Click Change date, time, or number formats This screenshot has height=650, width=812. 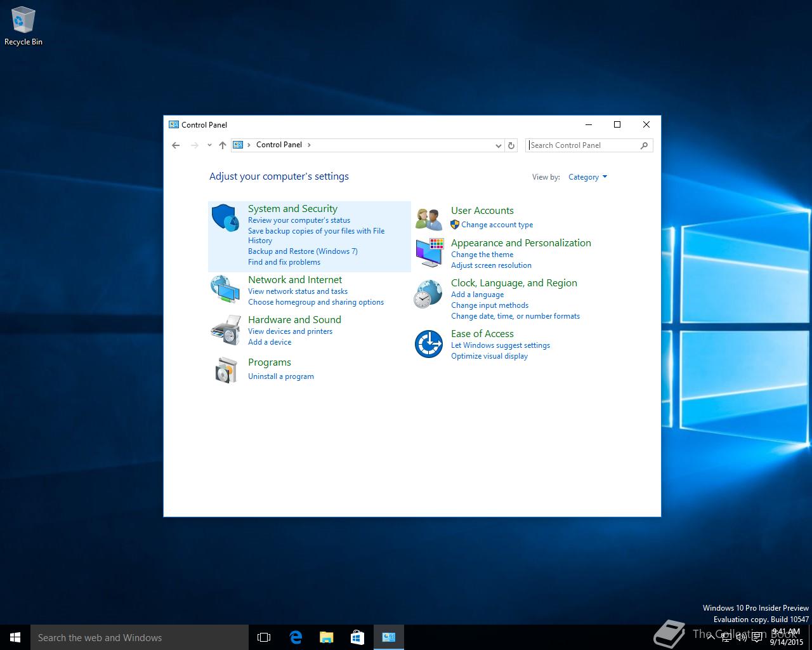[x=515, y=316]
